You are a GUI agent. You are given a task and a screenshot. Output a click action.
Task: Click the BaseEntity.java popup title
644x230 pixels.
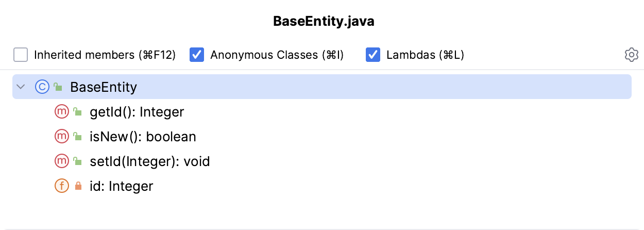click(322, 22)
